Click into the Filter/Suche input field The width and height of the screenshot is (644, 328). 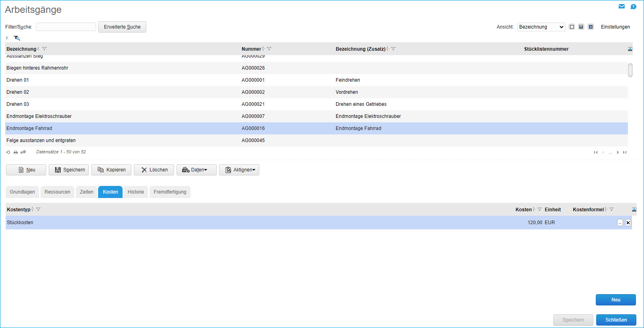[x=66, y=27]
